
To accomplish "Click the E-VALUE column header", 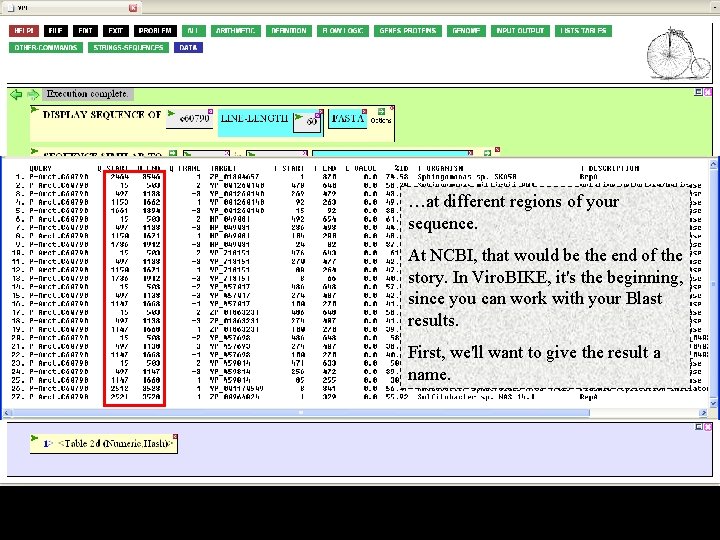I will click(361, 169).
